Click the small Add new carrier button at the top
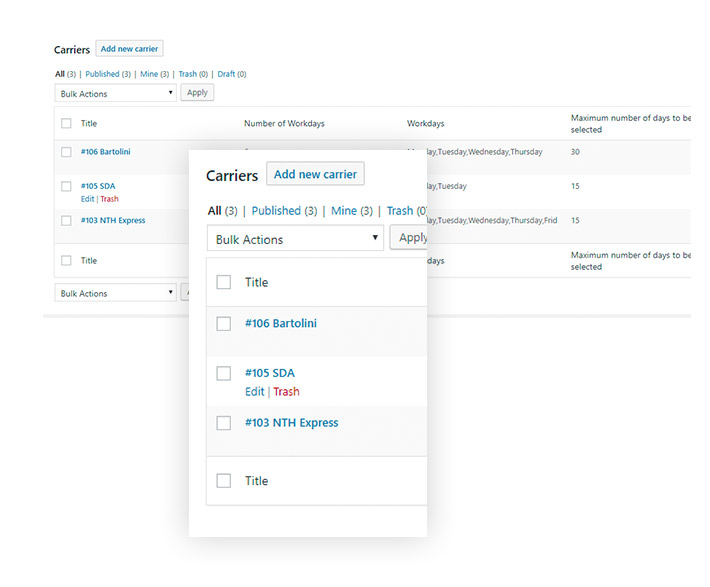 pyautogui.click(x=129, y=49)
